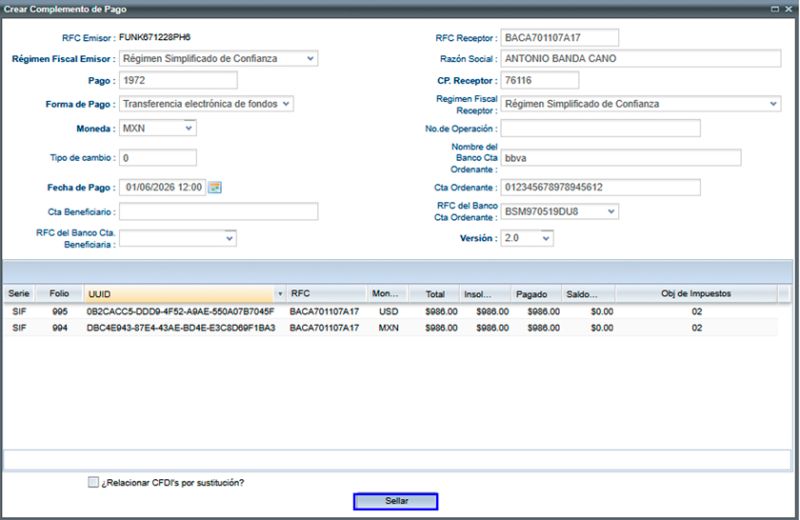Sort by the Folio column header
This screenshot has height=520, width=800.
(59, 293)
